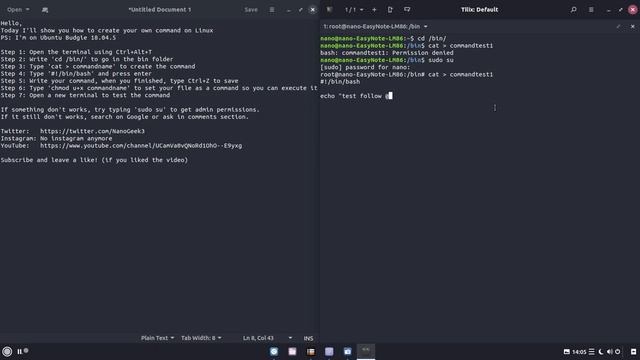The width and height of the screenshot is (640, 360).
Task: Click the grey record dot in panel
Action: point(26,350)
